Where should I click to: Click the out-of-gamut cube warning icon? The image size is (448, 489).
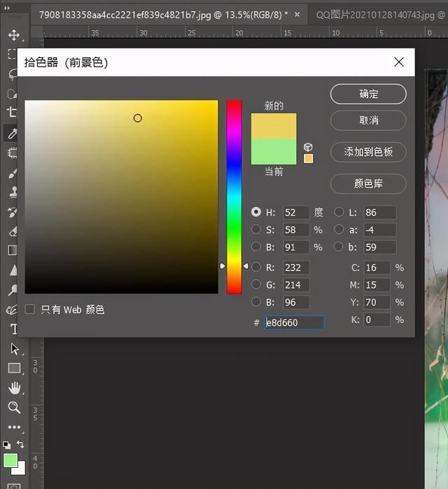(308, 146)
